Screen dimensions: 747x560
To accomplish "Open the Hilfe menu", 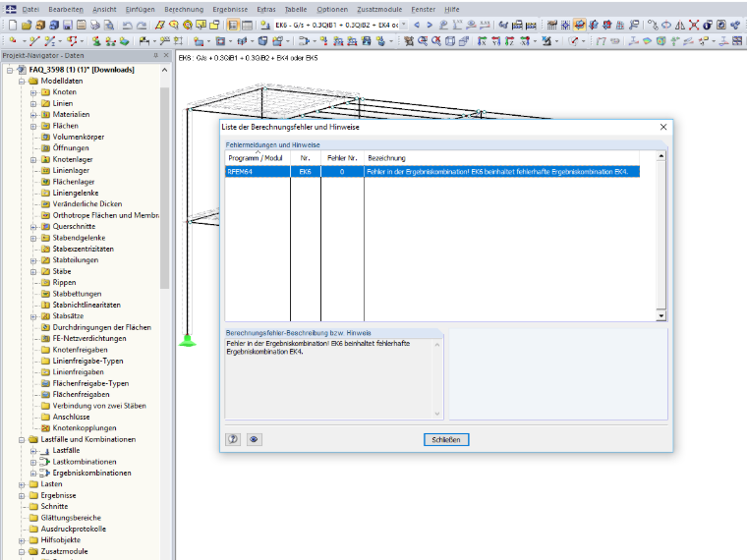I will (x=451, y=9).
